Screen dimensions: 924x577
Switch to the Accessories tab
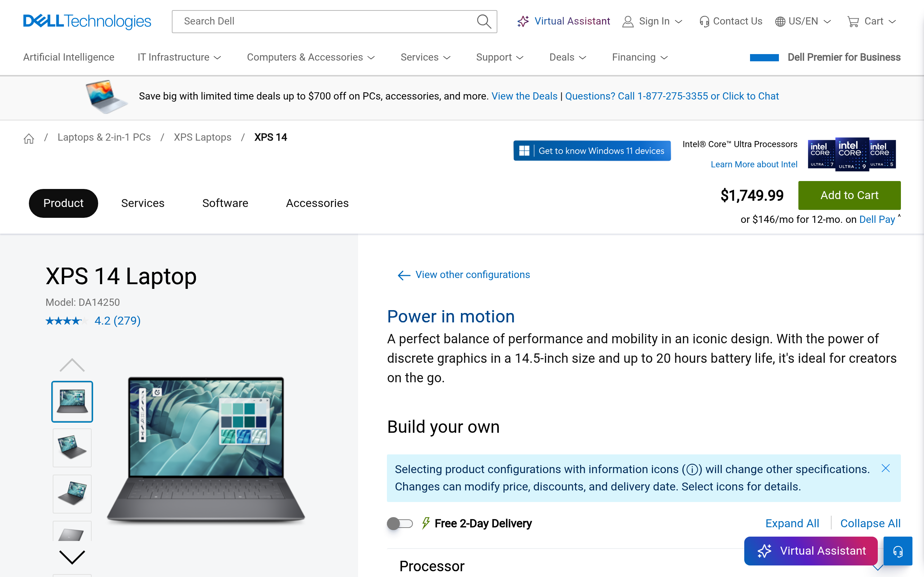coord(317,203)
